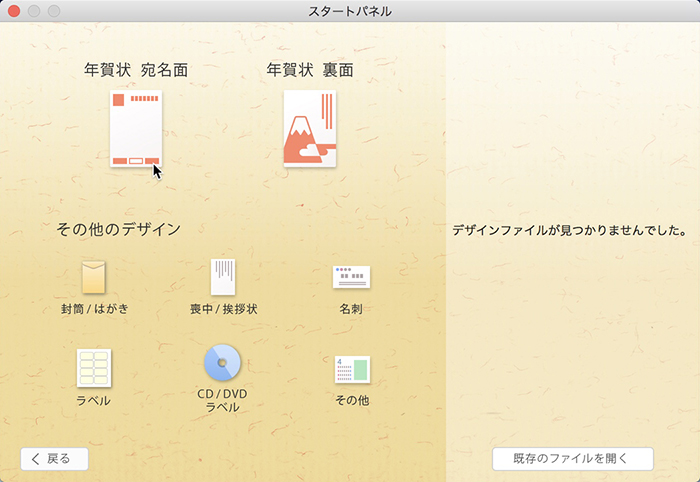Close the スタートパネル window with red button
The image size is (700, 482).
[14, 11]
